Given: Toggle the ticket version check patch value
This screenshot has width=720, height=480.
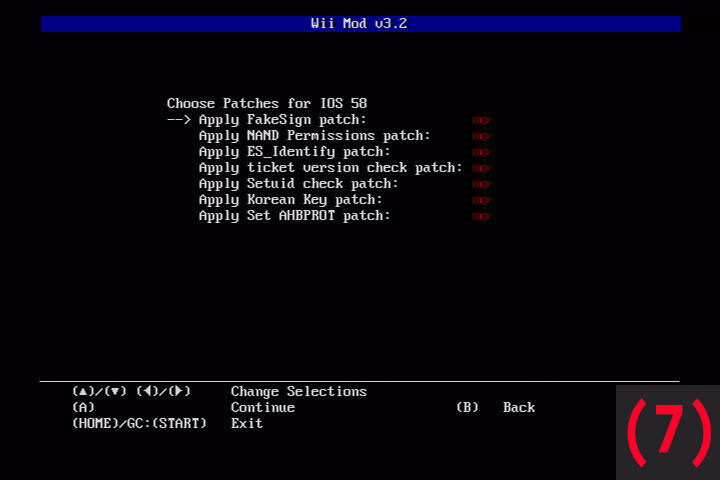Looking at the screenshot, I should coord(481,169).
